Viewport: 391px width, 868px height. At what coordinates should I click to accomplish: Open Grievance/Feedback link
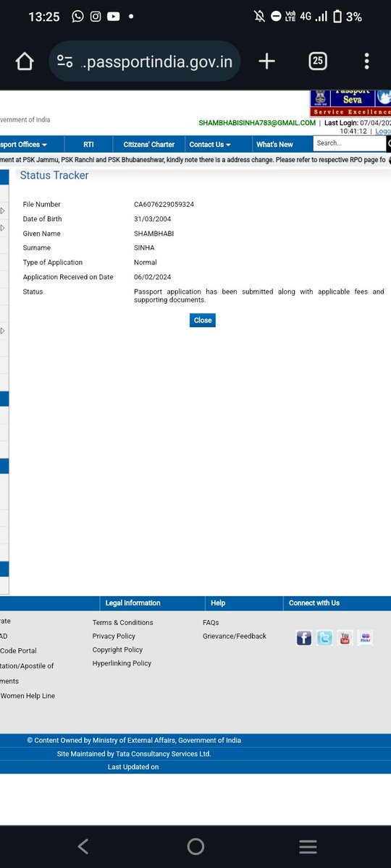click(235, 637)
